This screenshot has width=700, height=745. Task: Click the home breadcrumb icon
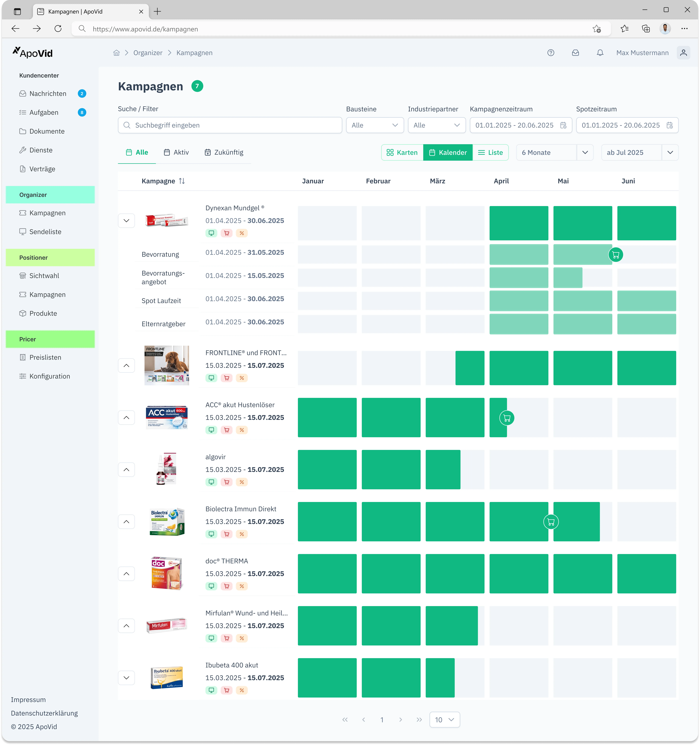point(117,53)
